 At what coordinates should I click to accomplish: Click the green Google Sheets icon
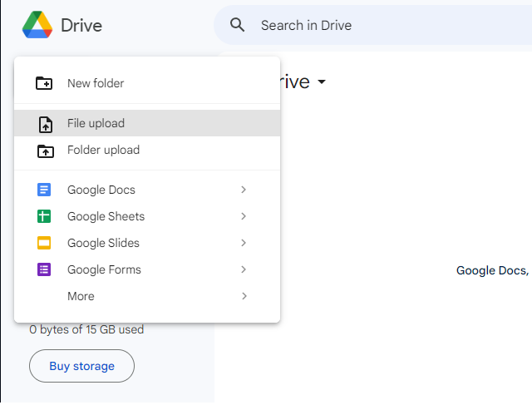pyautogui.click(x=44, y=216)
